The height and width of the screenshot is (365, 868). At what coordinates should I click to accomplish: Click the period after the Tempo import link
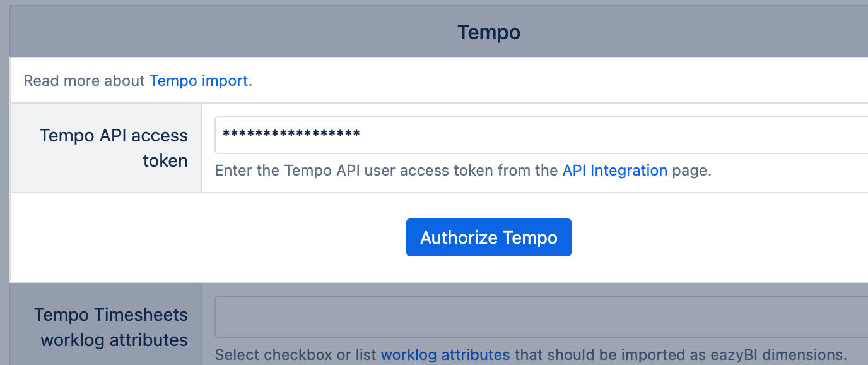pyautogui.click(x=250, y=81)
